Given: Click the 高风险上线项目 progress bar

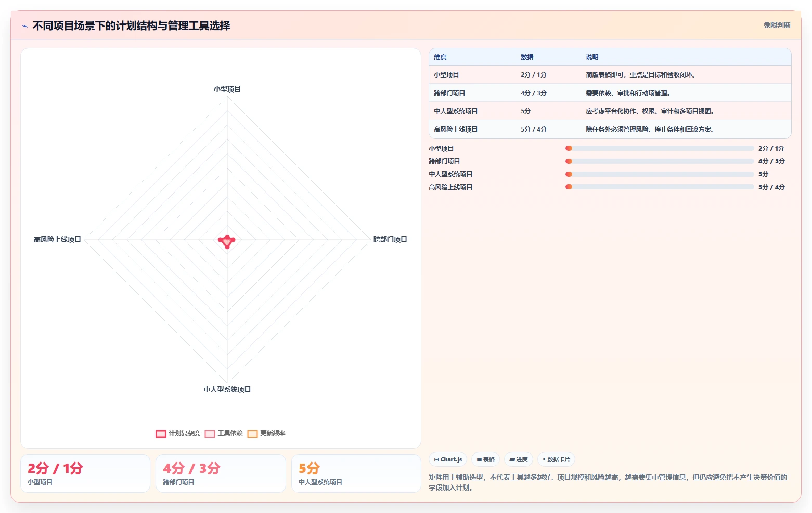Looking at the screenshot, I should click(x=660, y=187).
